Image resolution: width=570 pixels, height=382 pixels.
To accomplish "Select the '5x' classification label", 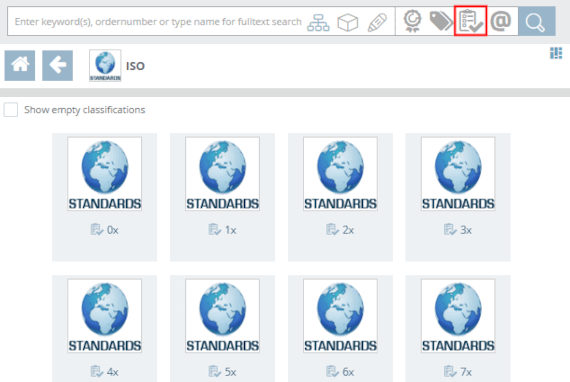I will (x=230, y=372).
